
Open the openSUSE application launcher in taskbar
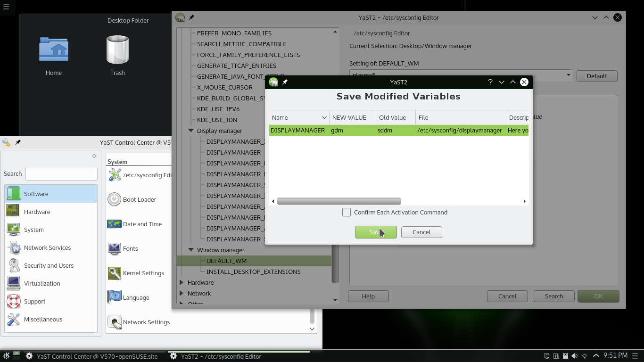click(7, 356)
